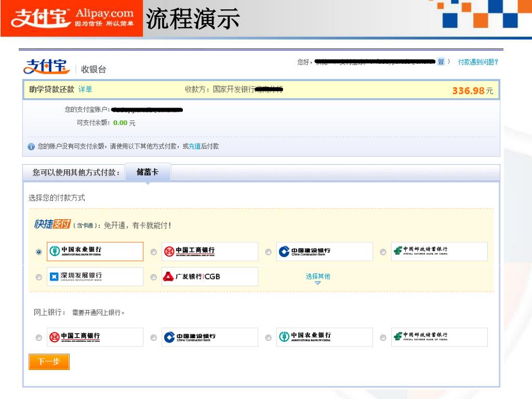Click the blue info icon beside the balance notice
This screenshot has width=532, height=399.
(x=31, y=147)
